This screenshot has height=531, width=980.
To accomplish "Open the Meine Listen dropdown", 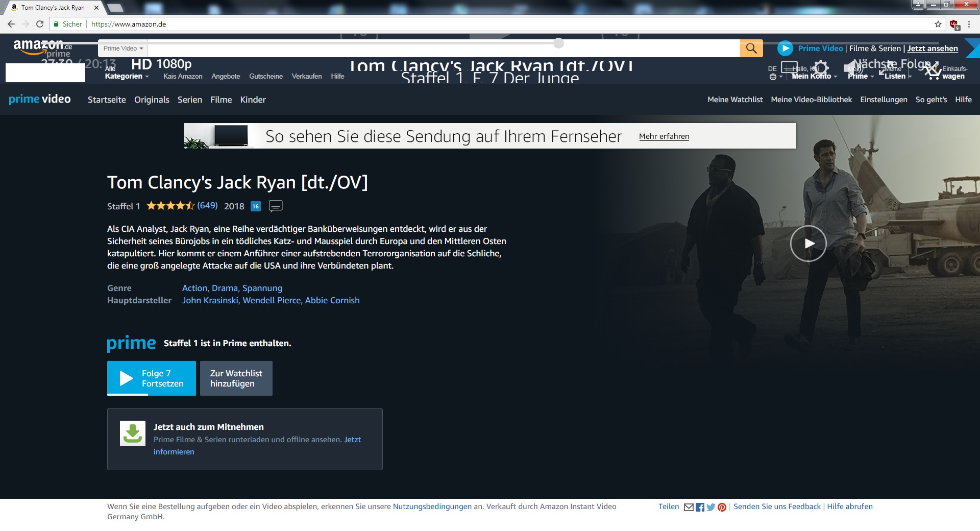I will pos(898,73).
